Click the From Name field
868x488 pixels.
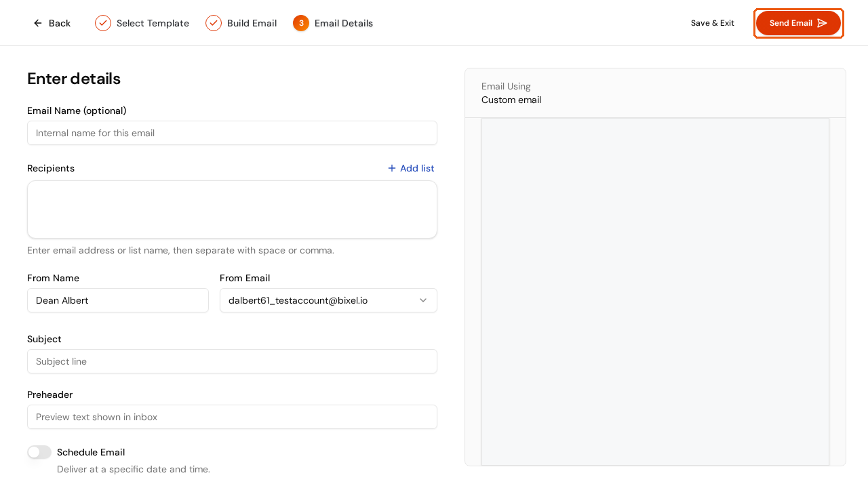pyautogui.click(x=118, y=300)
